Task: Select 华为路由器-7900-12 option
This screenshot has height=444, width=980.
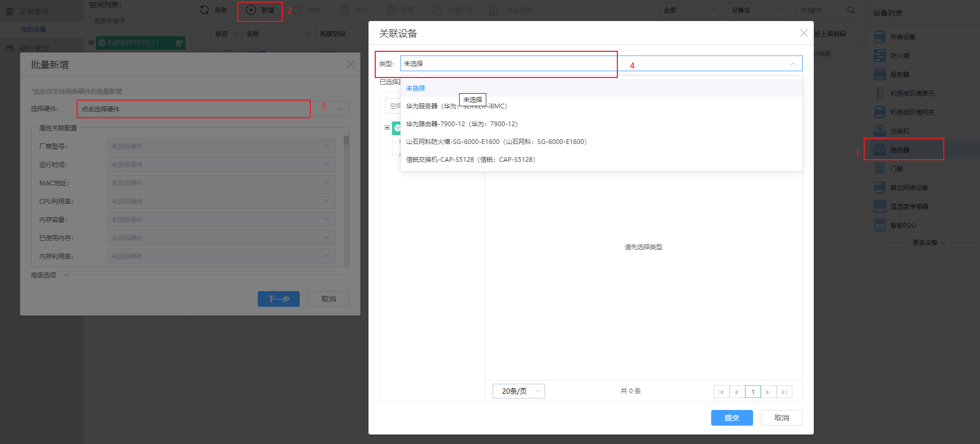Action: pos(601,124)
